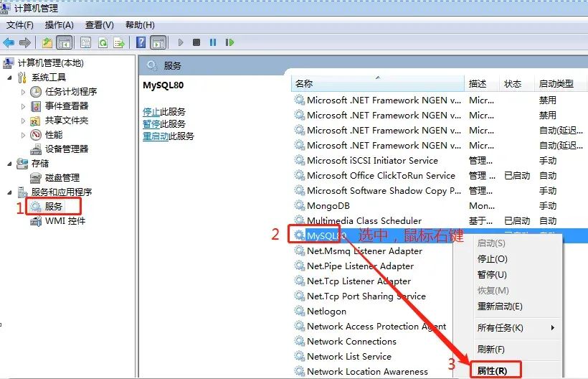Select the 磁盘管理 tree item

[x=62, y=177]
